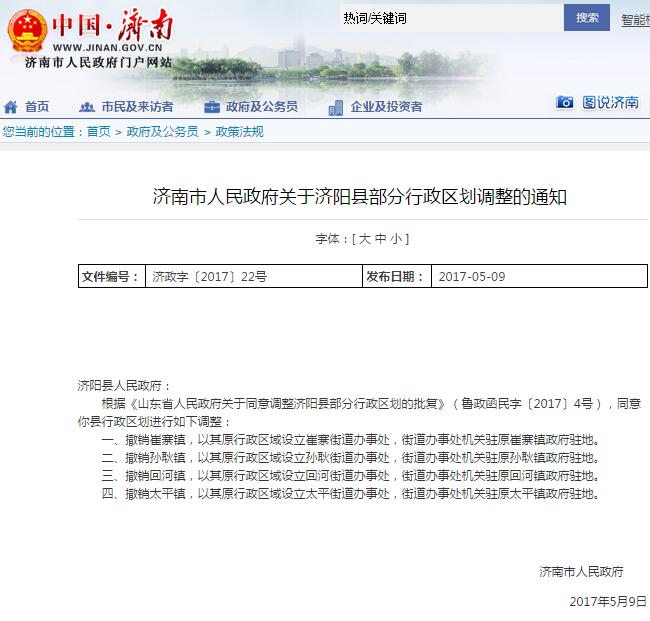Set font size to 大 (large)

point(365,239)
